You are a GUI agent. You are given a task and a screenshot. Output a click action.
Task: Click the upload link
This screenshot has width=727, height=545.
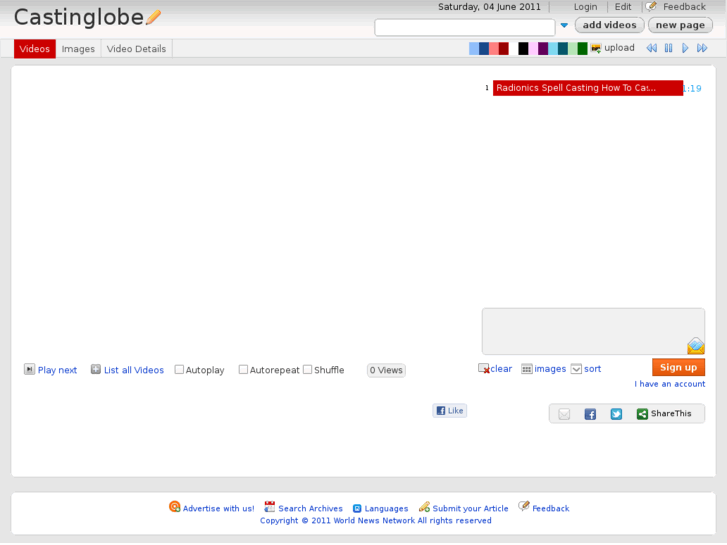pos(619,48)
